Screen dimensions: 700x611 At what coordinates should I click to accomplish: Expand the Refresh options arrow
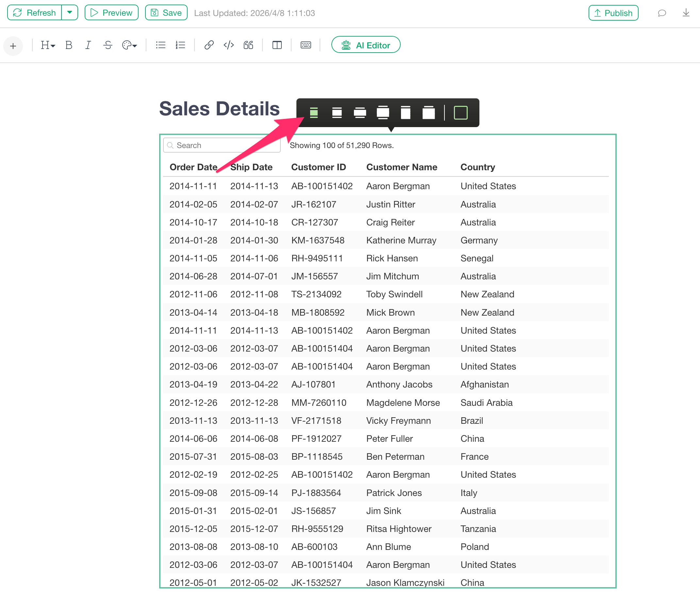pos(70,13)
